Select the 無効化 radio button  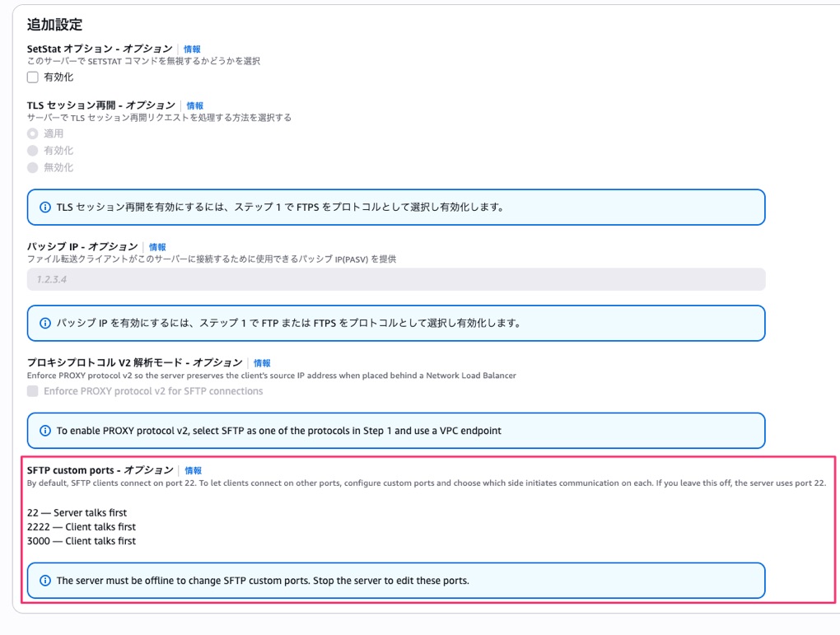tap(33, 168)
